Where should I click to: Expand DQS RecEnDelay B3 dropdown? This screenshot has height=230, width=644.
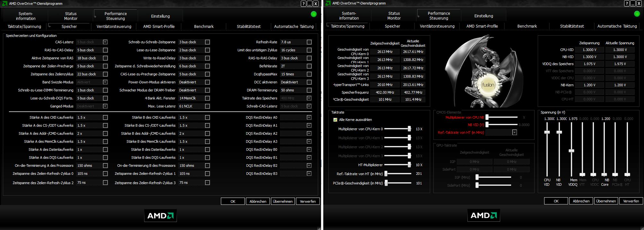[309, 174]
